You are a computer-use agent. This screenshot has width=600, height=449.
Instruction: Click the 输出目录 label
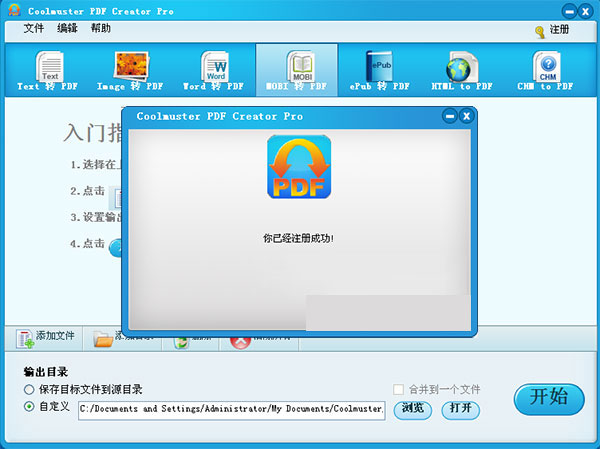(46, 372)
